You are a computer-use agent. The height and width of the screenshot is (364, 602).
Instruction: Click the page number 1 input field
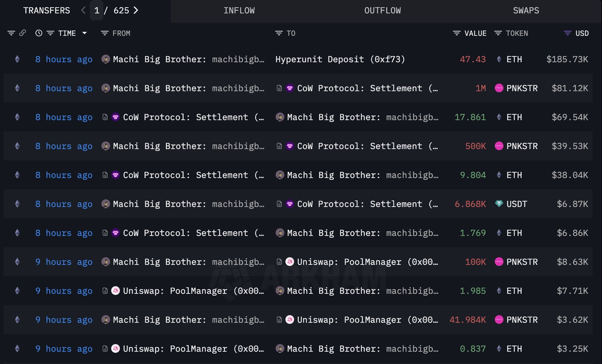click(x=97, y=10)
